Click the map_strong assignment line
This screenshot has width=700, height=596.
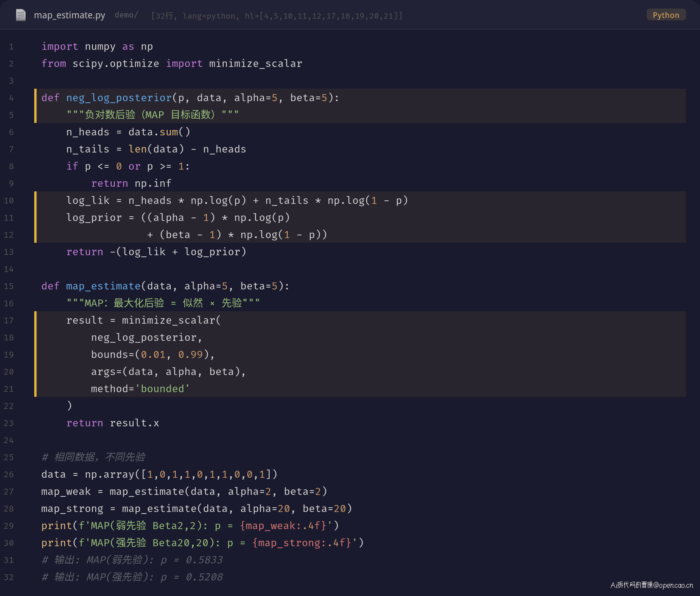(197, 509)
